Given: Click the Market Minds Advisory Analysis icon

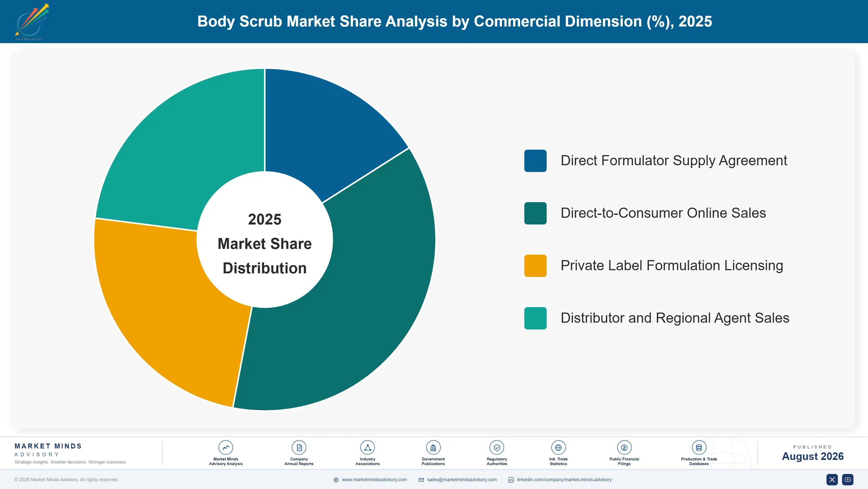Looking at the screenshot, I should 225,447.
